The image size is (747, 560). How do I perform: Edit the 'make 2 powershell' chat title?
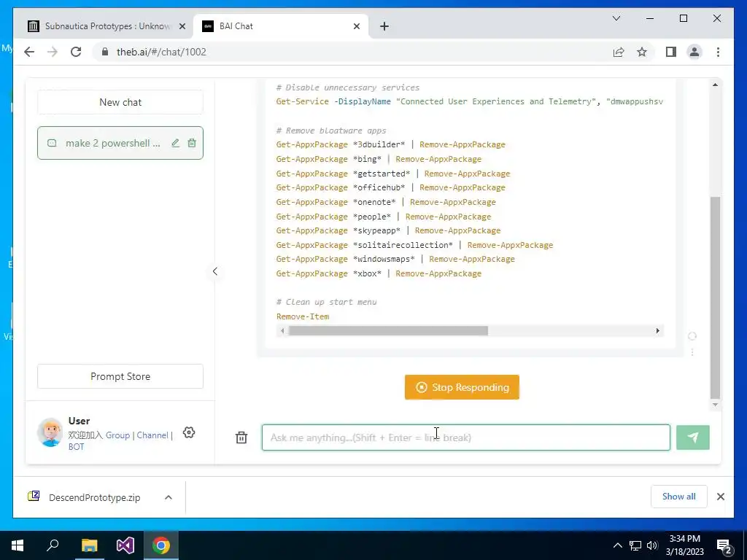pyautogui.click(x=175, y=143)
